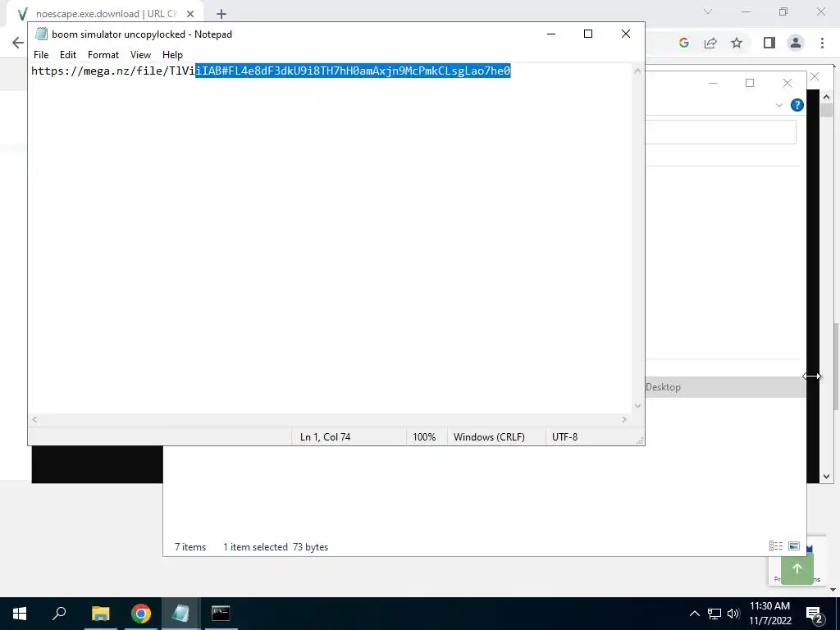The image size is (840, 630).
Task: Open Chrome profile avatar
Action: (x=796, y=43)
